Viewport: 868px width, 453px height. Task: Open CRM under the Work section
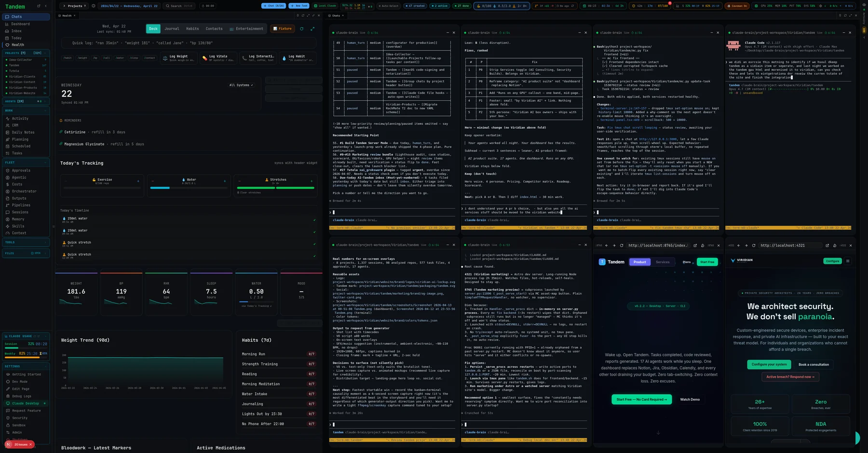click(26, 125)
